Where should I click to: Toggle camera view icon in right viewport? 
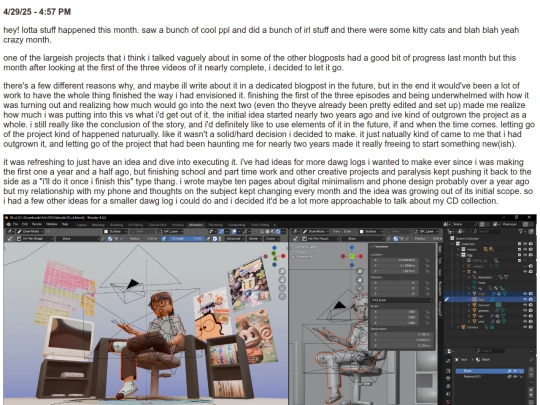(360, 288)
